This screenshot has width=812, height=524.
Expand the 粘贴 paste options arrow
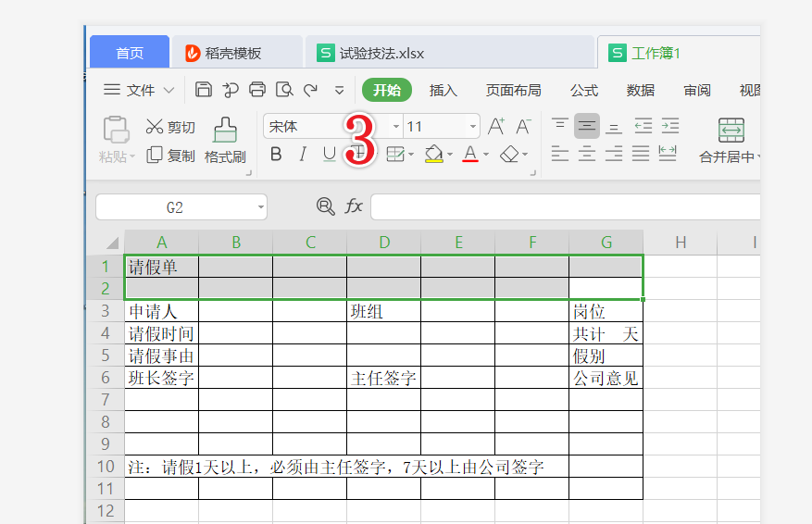click(132, 156)
